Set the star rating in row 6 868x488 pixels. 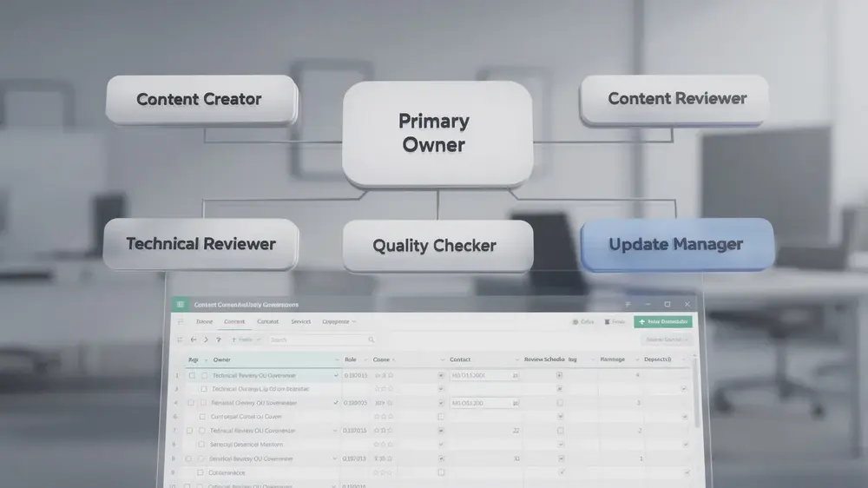click(384, 417)
